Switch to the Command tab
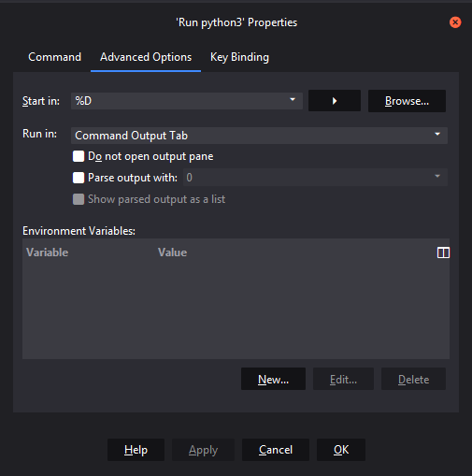The height and width of the screenshot is (476, 472). point(54,57)
